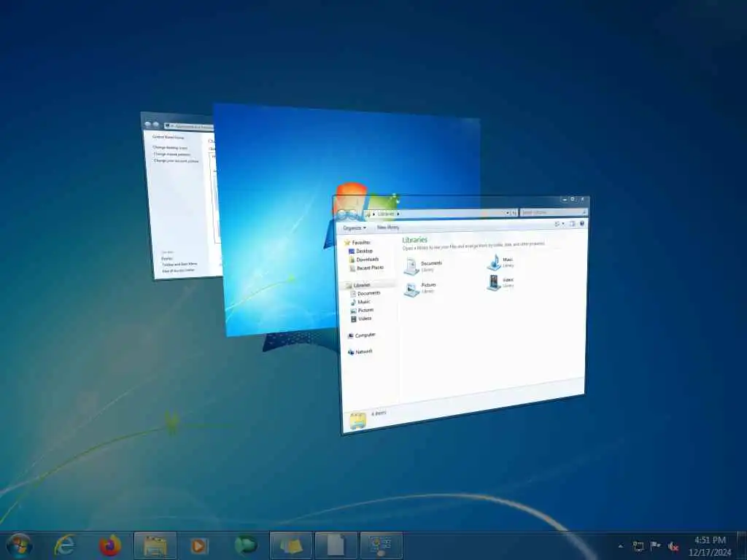Click the back button in the rear Control Panel window
The height and width of the screenshot is (560, 747).
[x=147, y=125]
